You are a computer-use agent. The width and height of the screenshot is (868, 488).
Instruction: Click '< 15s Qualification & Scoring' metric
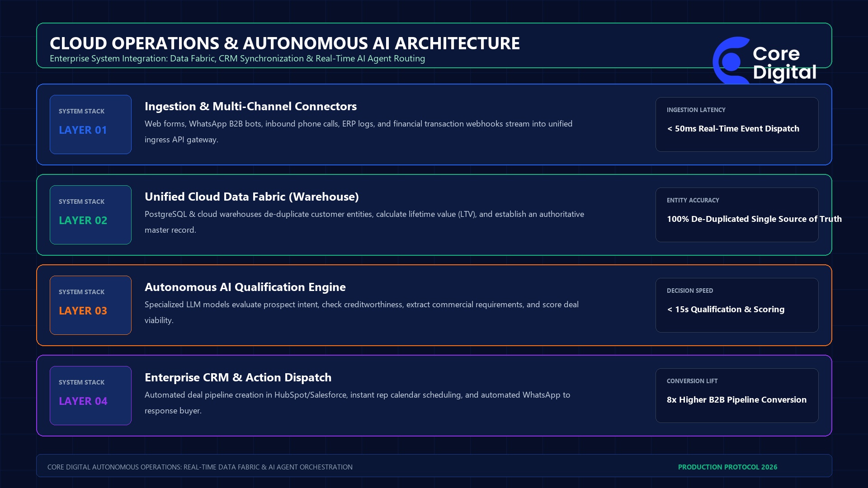tap(726, 310)
